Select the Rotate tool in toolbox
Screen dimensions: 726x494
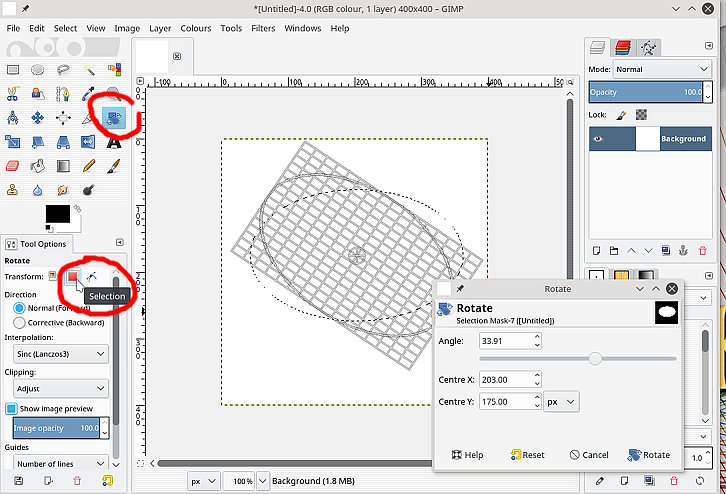click(114, 119)
